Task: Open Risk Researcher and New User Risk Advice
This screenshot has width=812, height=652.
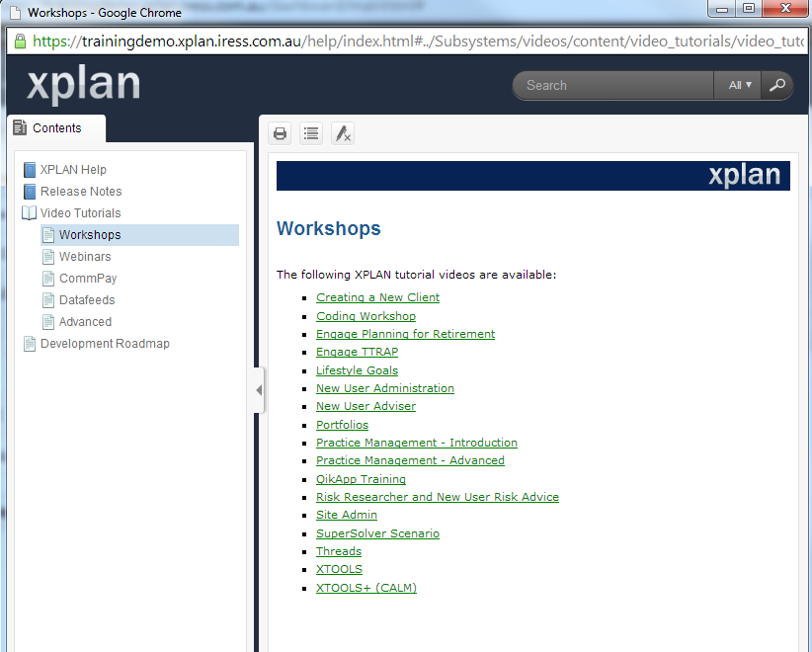Action: [x=438, y=497]
